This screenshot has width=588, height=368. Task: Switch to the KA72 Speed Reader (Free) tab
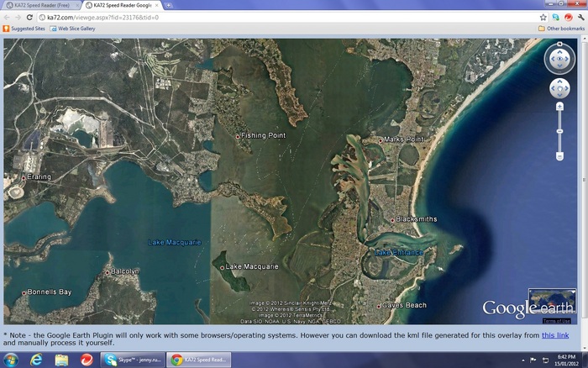pos(40,5)
